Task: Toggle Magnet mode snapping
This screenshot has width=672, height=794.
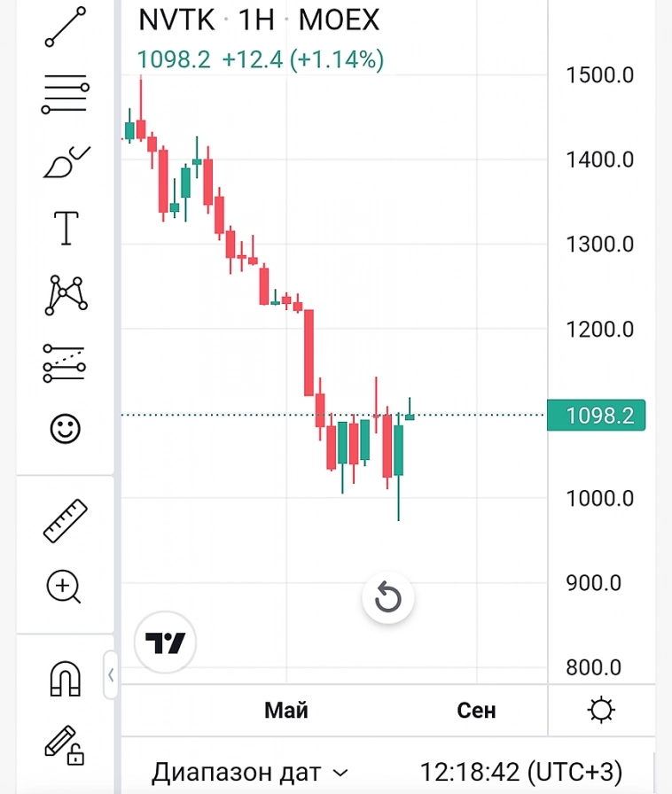Action: point(65,679)
